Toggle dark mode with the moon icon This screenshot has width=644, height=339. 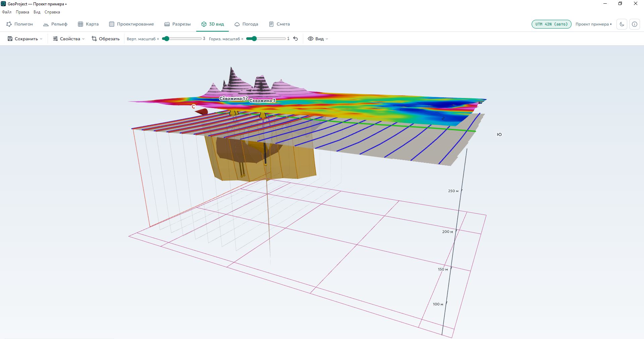tap(622, 24)
